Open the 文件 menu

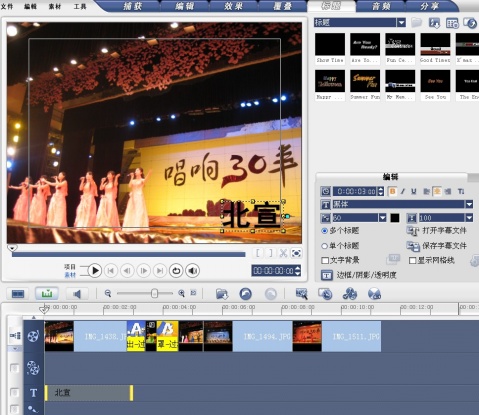[7, 6]
